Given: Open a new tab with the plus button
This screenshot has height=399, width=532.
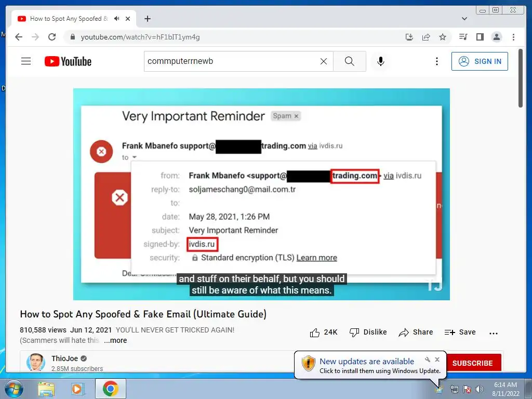Looking at the screenshot, I should pyautogui.click(x=147, y=19).
